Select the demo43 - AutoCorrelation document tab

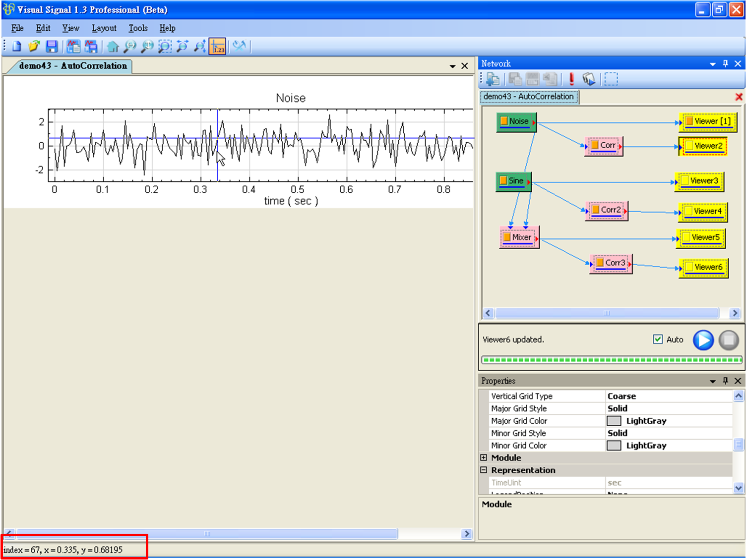tap(73, 66)
